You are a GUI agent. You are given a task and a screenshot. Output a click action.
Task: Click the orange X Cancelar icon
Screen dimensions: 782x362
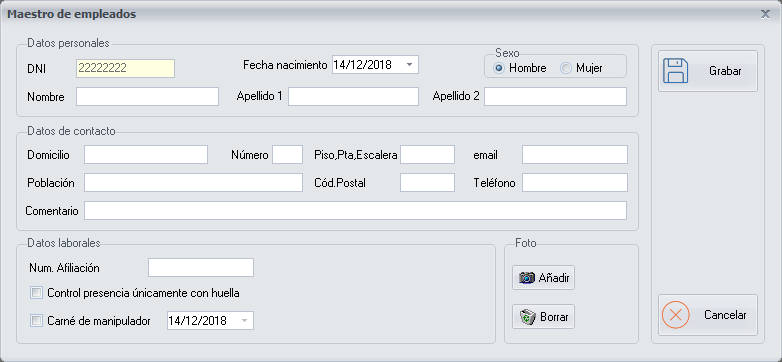675,315
